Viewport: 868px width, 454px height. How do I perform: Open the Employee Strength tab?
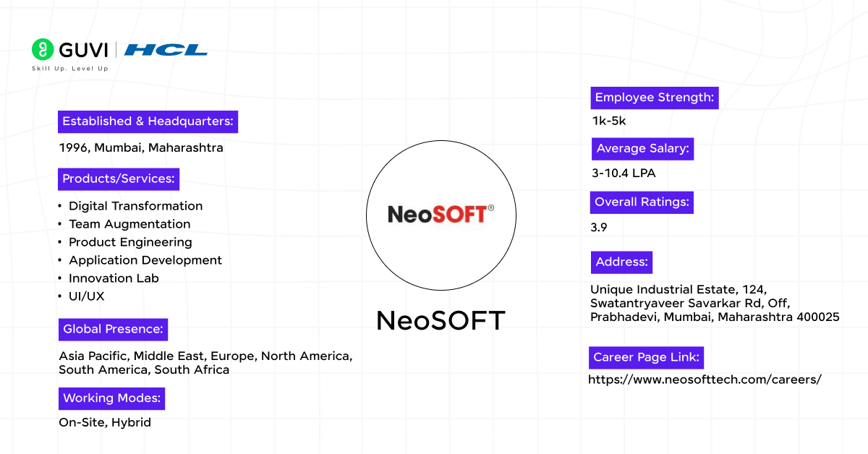(654, 98)
